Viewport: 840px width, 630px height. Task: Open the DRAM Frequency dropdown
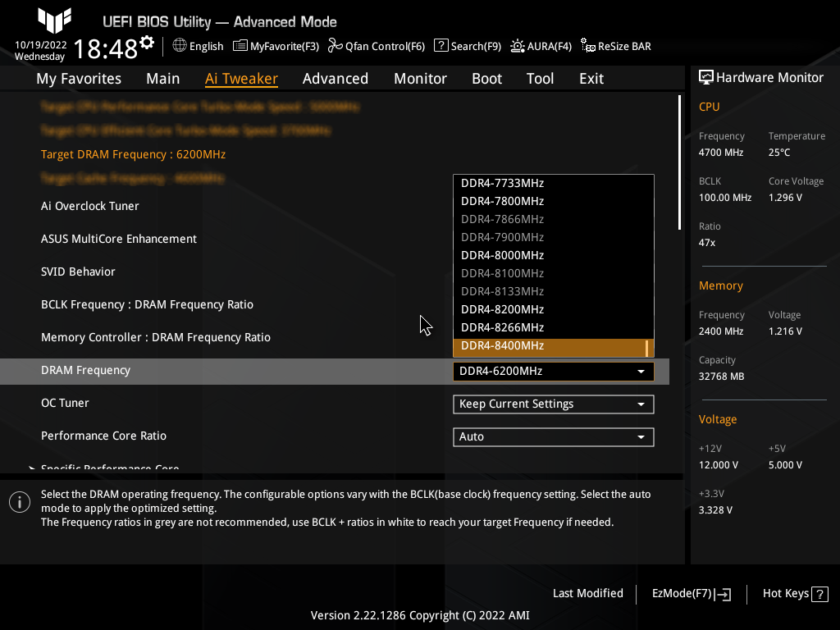[553, 371]
